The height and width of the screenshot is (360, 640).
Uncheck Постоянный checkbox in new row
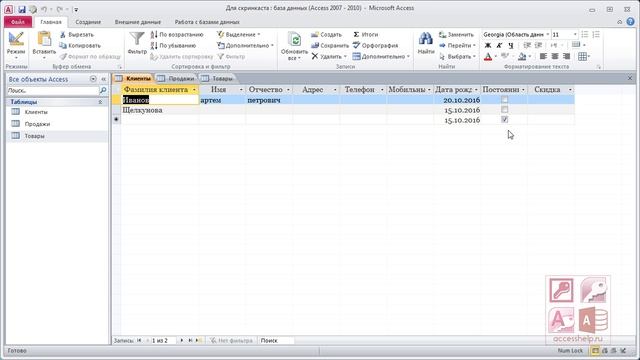point(504,120)
